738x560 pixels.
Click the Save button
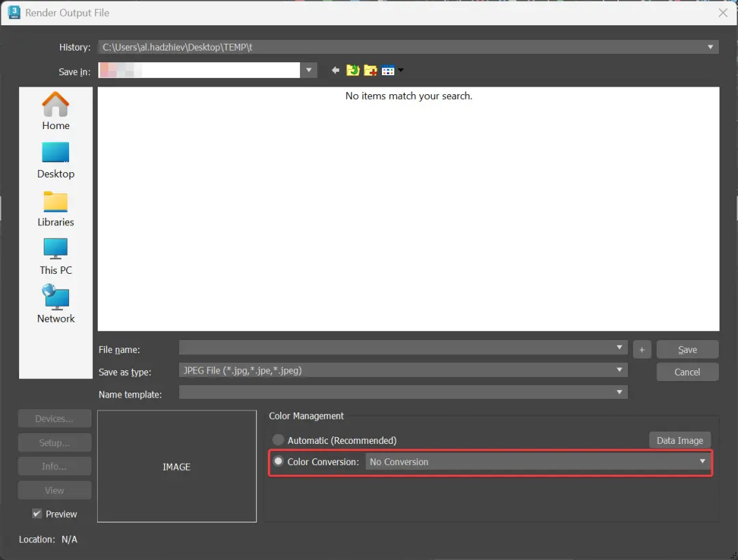(x=687, y=350)
